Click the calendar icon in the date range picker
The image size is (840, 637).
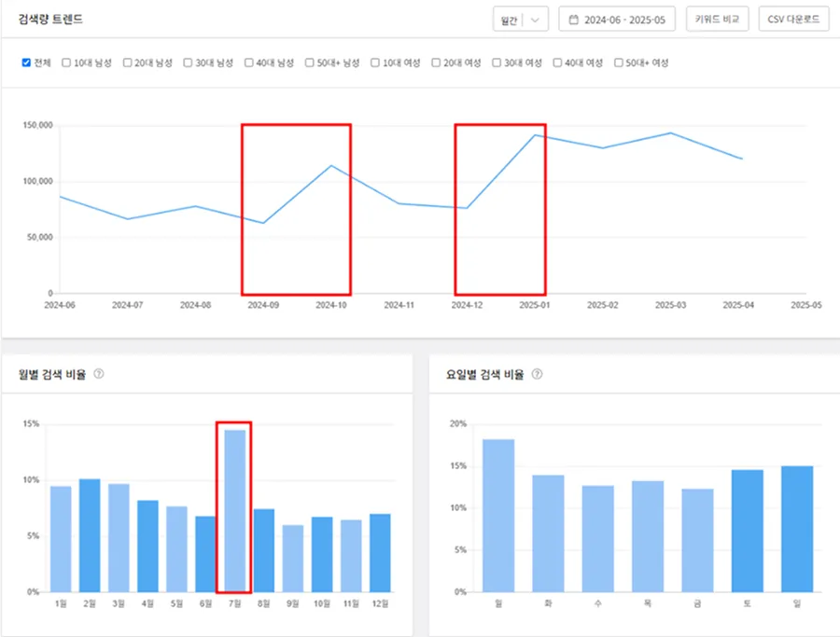tap(573, 20)
